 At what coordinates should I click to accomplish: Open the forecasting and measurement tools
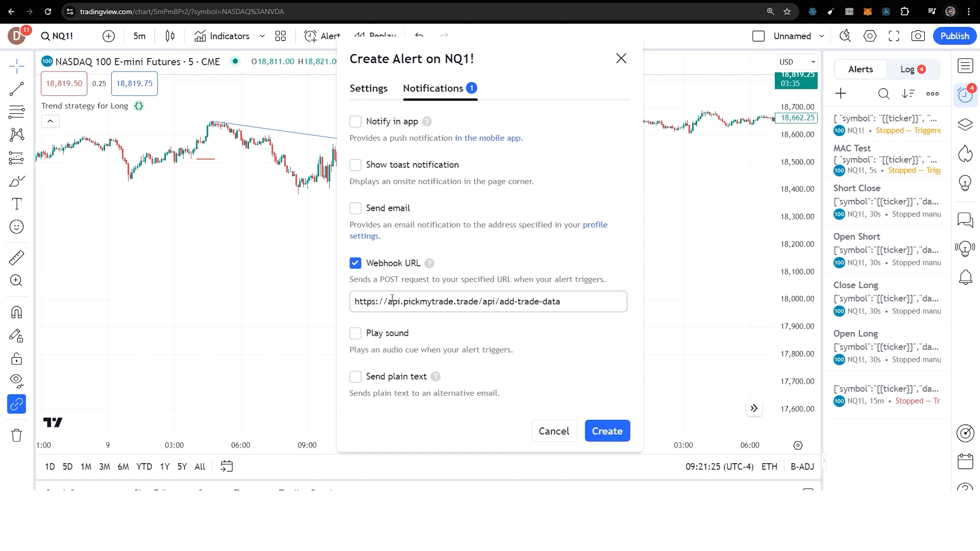[x=17, y=158]
